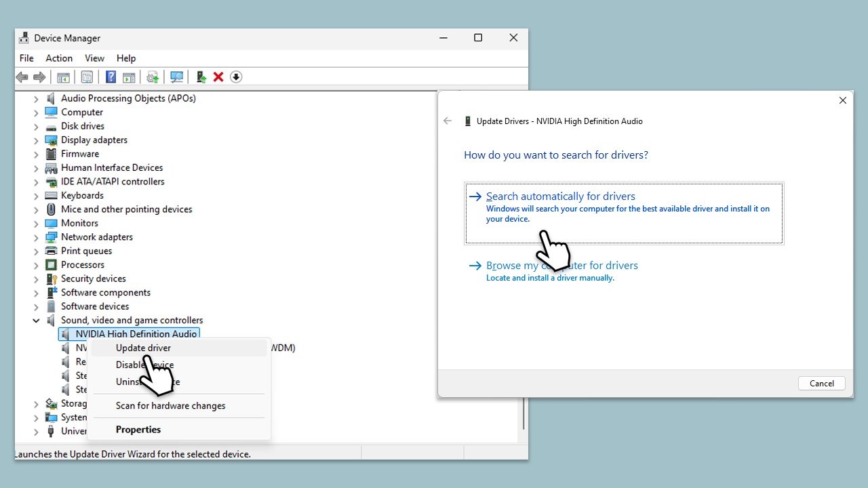Screen dimensions: 868x488
Task: Expand the Keyboards category
Action: coord(37,196)
